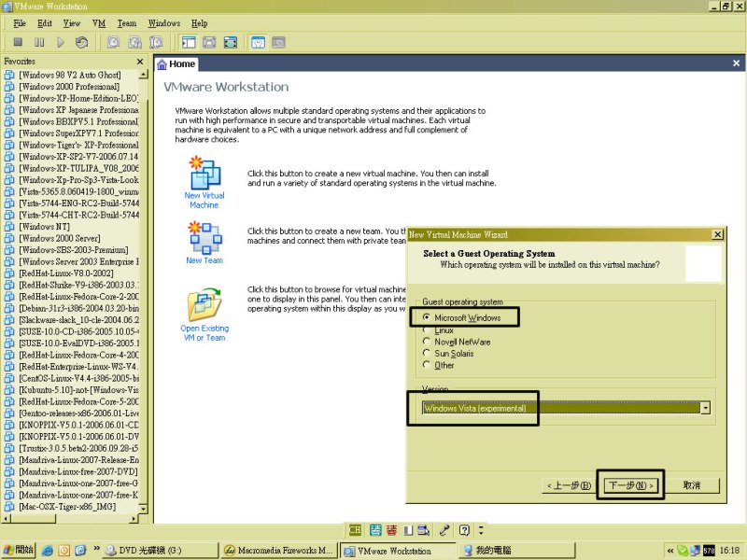747x560 pixels.
Task: Select [Mandriva-Linux-free-2007-DVD] favorite
Action: 72,471
